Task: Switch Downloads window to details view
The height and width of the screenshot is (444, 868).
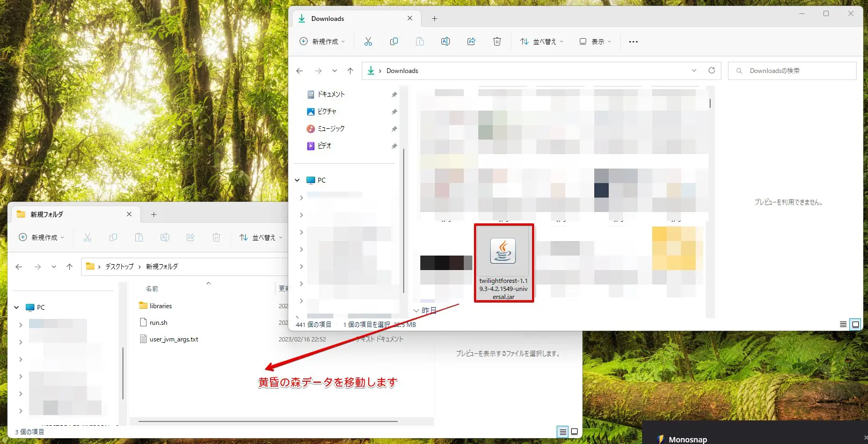Action: click(843, 324)
